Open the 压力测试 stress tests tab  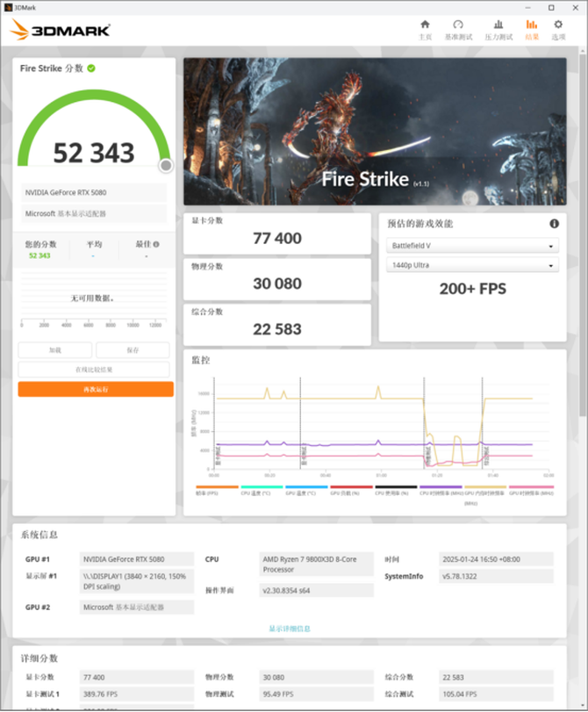click(498, 30)
